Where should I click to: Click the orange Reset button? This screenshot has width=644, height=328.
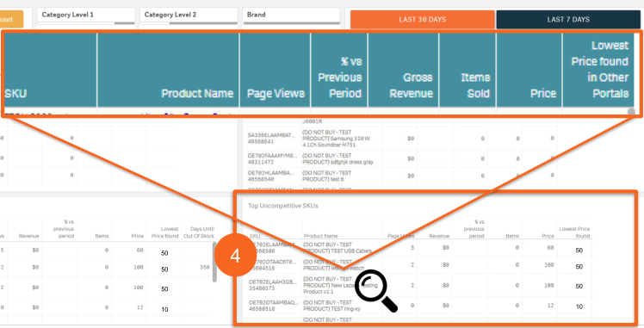point(11,19)
